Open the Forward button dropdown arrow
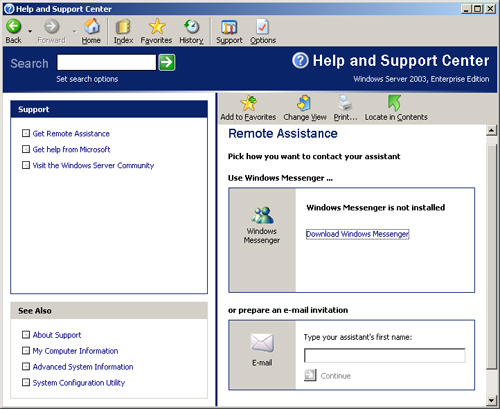The image size is (500, 409). click(75, 31)
